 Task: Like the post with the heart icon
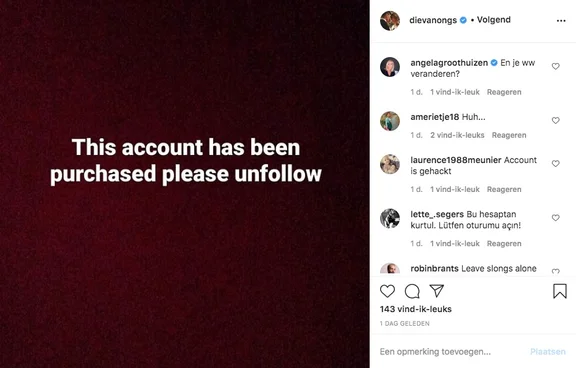pyautogui.click(x=387, y=291)
